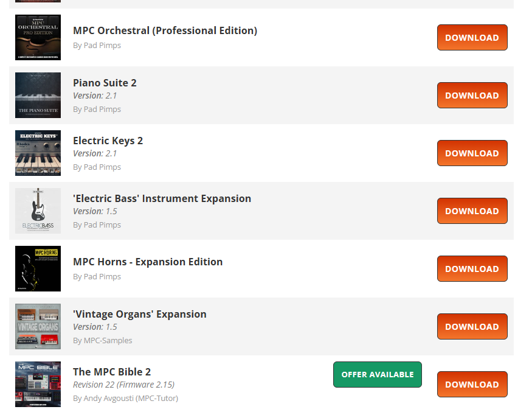
Task: Click the Electric Keys 2 title
Action: pos(108,141)
